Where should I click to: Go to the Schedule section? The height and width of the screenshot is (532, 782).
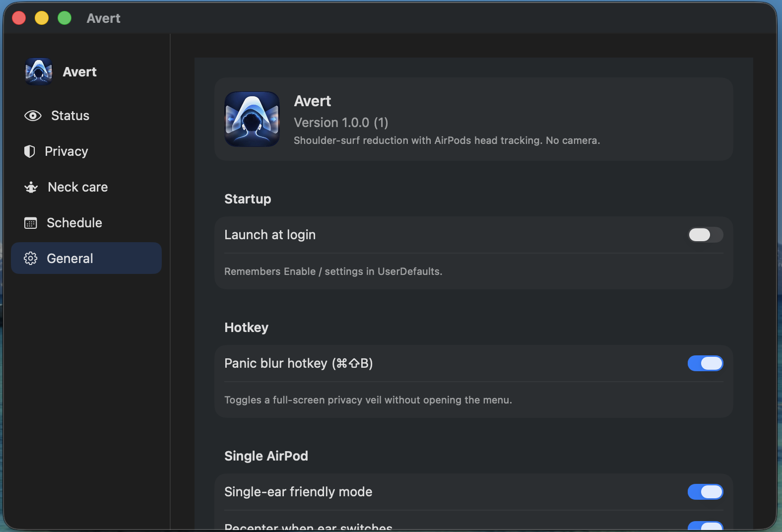[86, 223]
